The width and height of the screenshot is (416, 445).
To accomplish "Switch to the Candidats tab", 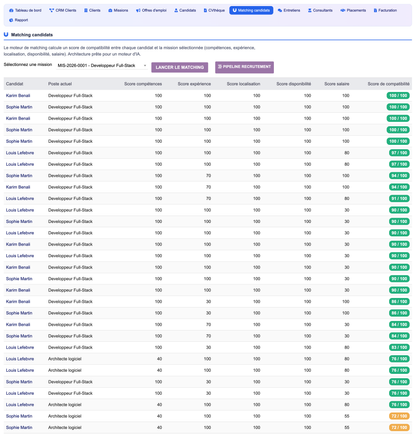I will 185,10.
